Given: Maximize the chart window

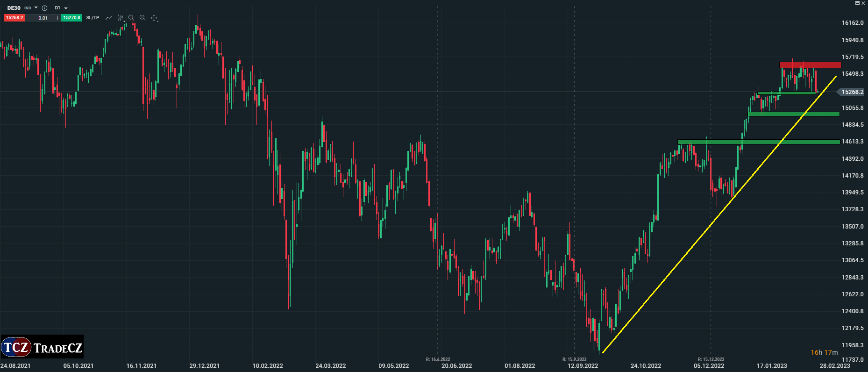Looking at the screenshot, I should (x=857, y=3).
